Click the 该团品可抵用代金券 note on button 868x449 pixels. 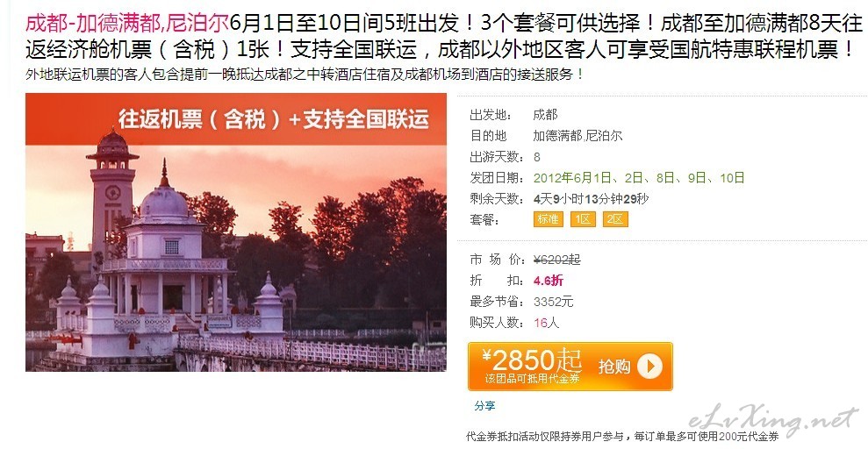tap(532, 380)
